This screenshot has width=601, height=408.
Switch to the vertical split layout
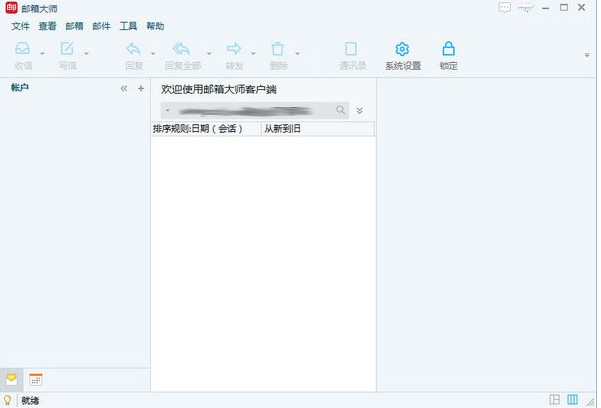click(573, 400)
